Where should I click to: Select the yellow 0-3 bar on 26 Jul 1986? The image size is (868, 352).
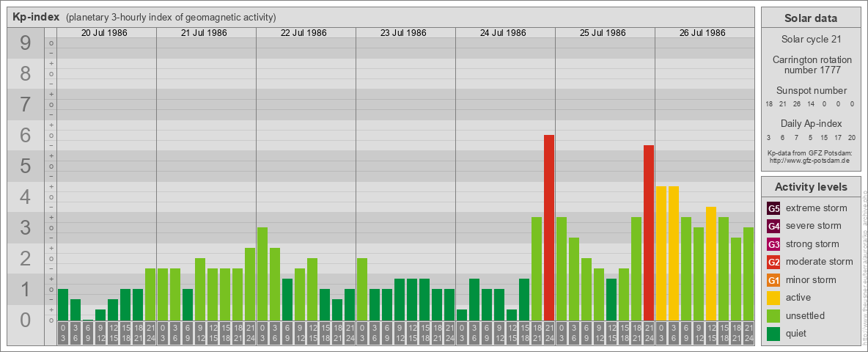661,254
